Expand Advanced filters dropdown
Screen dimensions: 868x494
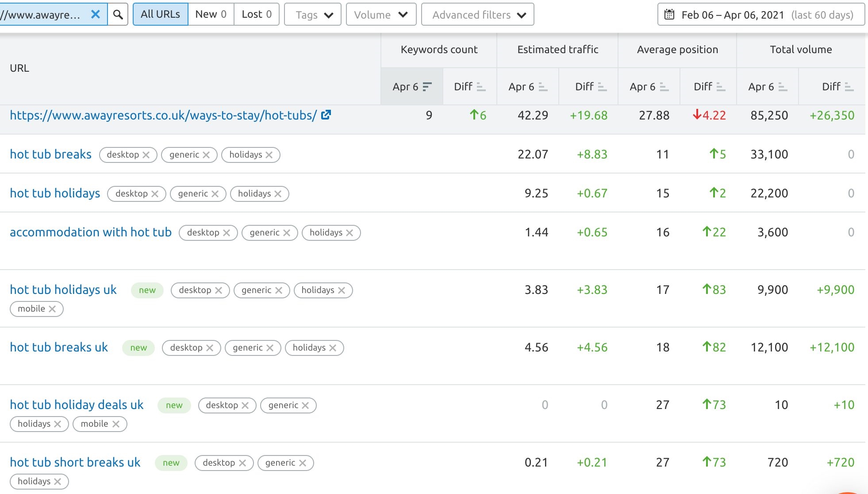(x=478, y=15)
